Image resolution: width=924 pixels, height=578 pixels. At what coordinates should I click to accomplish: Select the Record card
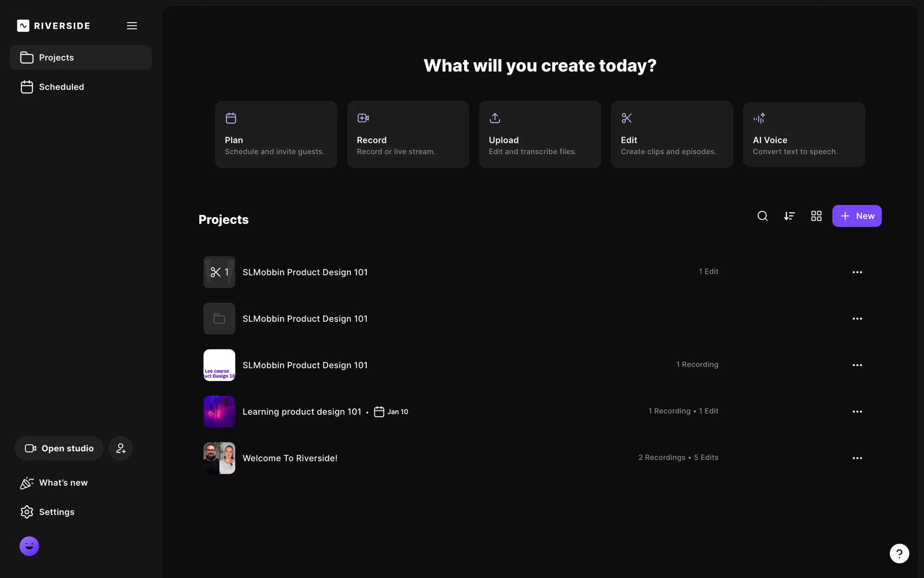(408, 134)
